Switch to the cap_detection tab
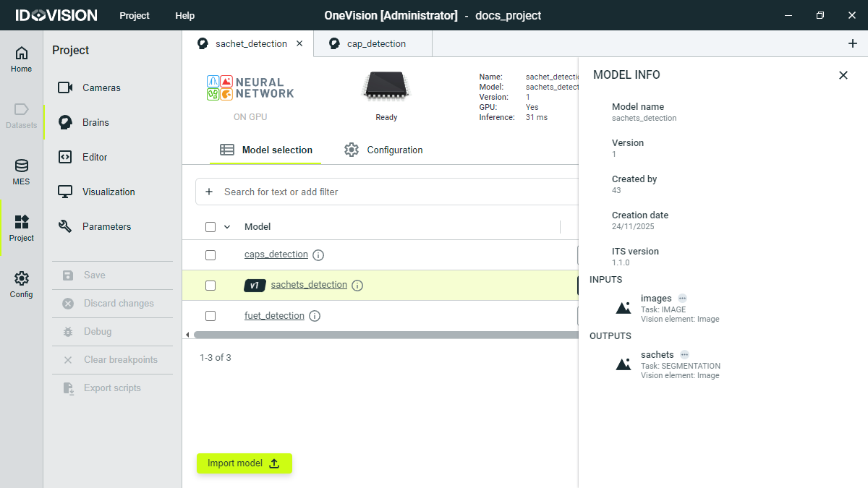This screenshot has width=868, height=488. click(375, 43)
